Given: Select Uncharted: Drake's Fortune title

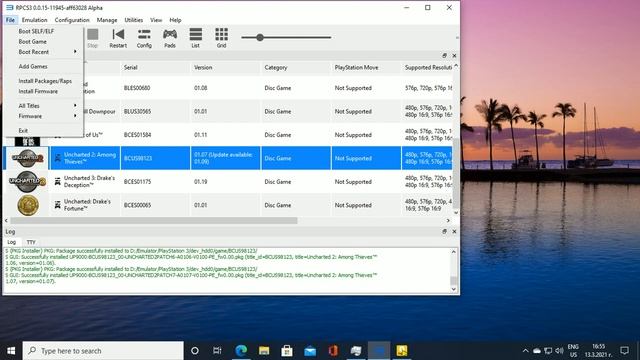Looking at the screenshot, I should click(87, 205).
